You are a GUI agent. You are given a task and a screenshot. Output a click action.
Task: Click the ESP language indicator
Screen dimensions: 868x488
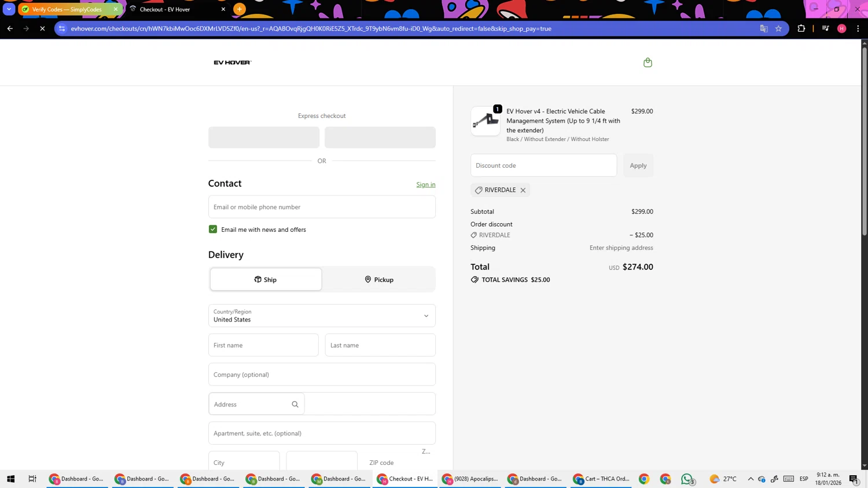(804, 479)
